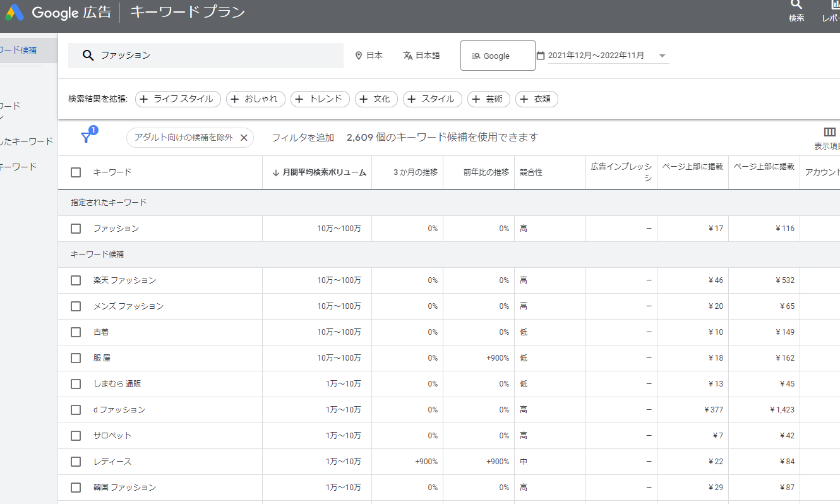This screenshot has width=840, height=504.
Task: Add おしゃれ to broaden search
Action: click(x=256, y=99)
